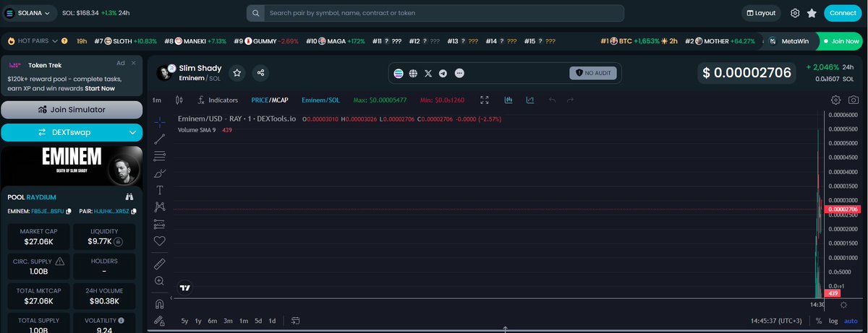Toggle magnet mode for drawings
This screenshot has height=333, width=868.
point(160,304)
